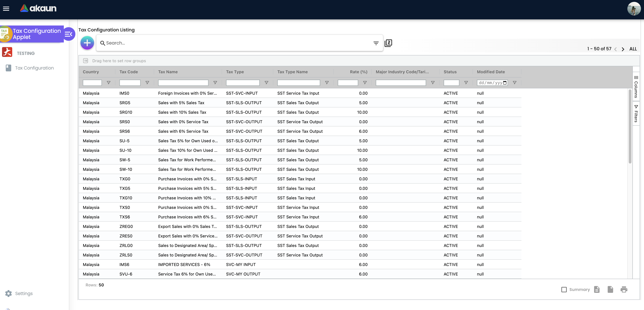
Task: Open the SRG10 row
Action: (x=300, y=112)
